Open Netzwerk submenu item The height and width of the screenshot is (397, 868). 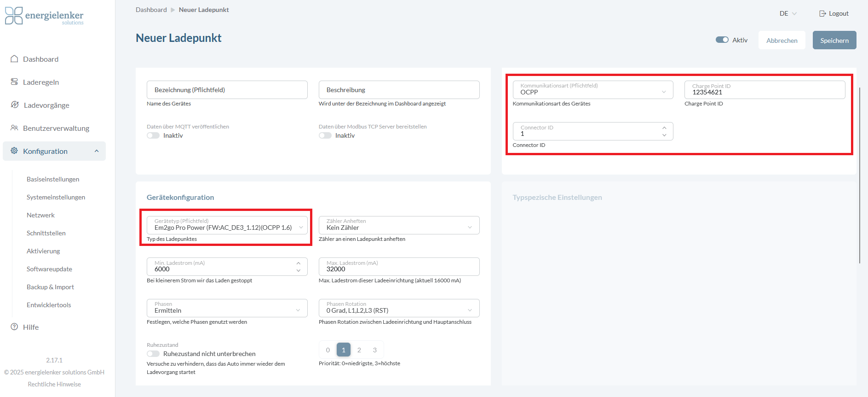40,215
